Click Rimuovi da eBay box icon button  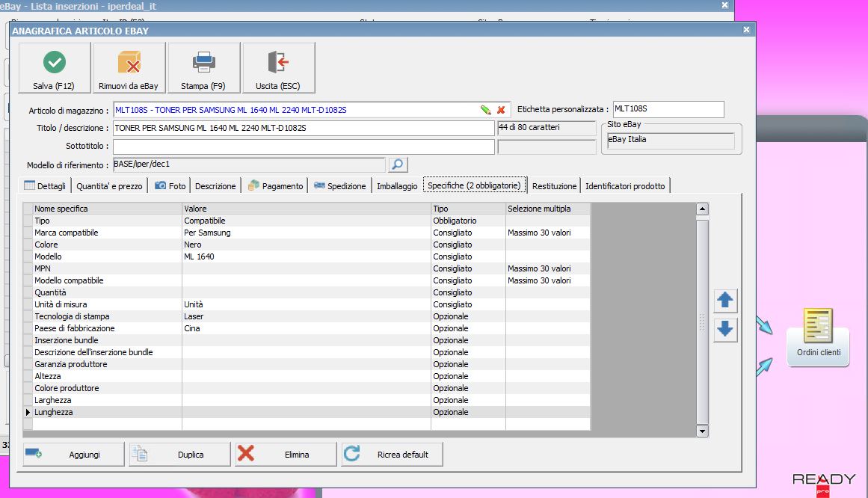click(129, 67)
